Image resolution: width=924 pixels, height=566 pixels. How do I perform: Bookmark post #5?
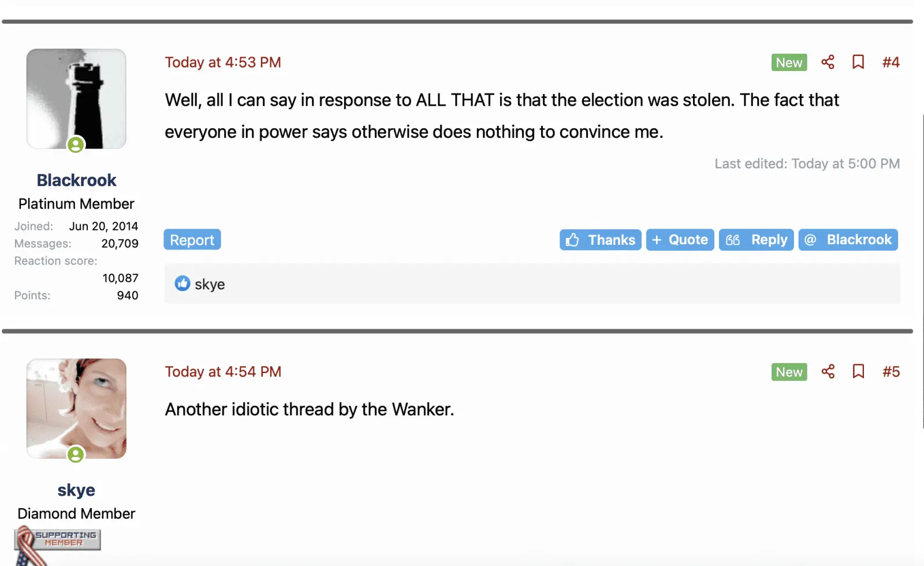point(858,371)
